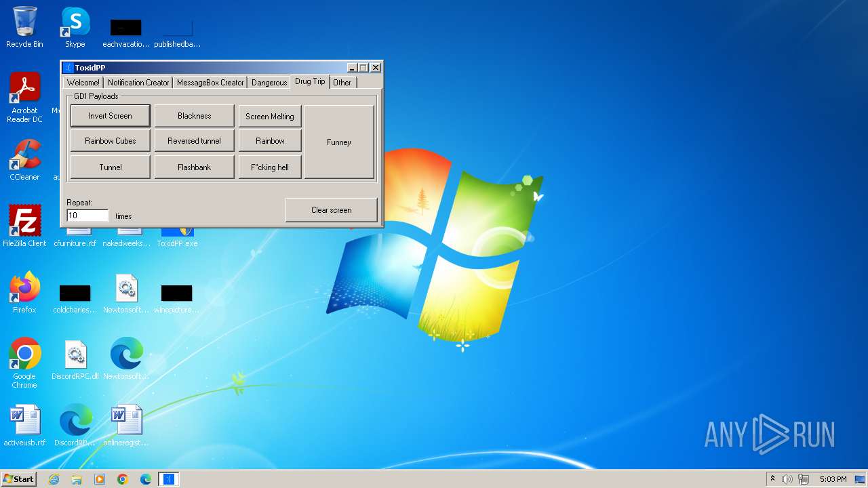Select the DiscordRP Edge icon in bottom row

pos(75,426)
